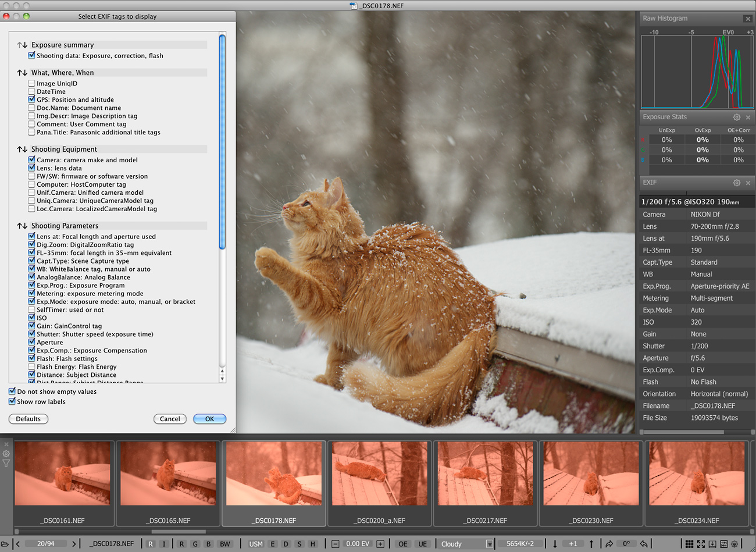The image size is (756, 552).
Task: Toggle fullscreen mode icon in status bar
Action: pyautogui.click(x=701, y=544)
